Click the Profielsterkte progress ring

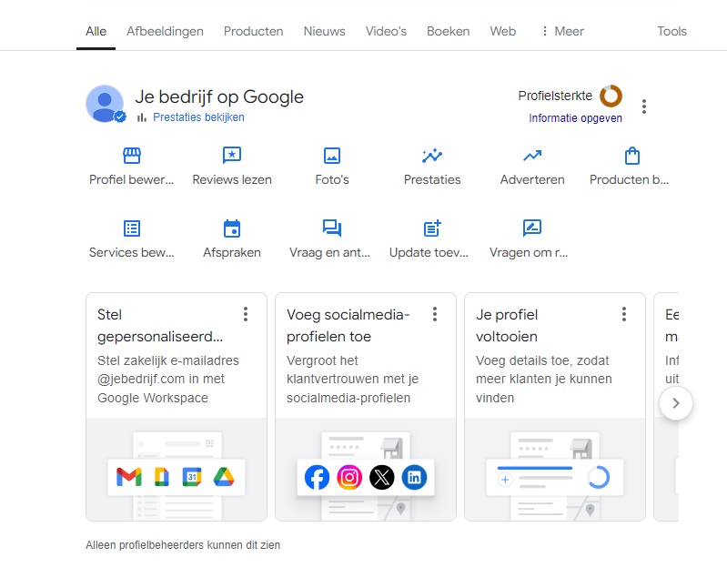pyautogui.click(x=611, y=96)
